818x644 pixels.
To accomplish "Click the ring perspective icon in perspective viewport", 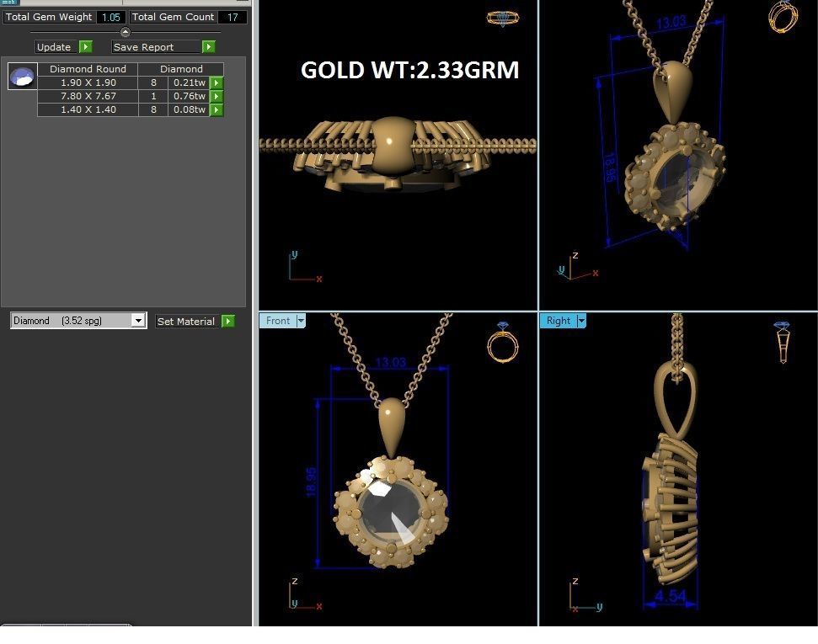I will 783,17.
